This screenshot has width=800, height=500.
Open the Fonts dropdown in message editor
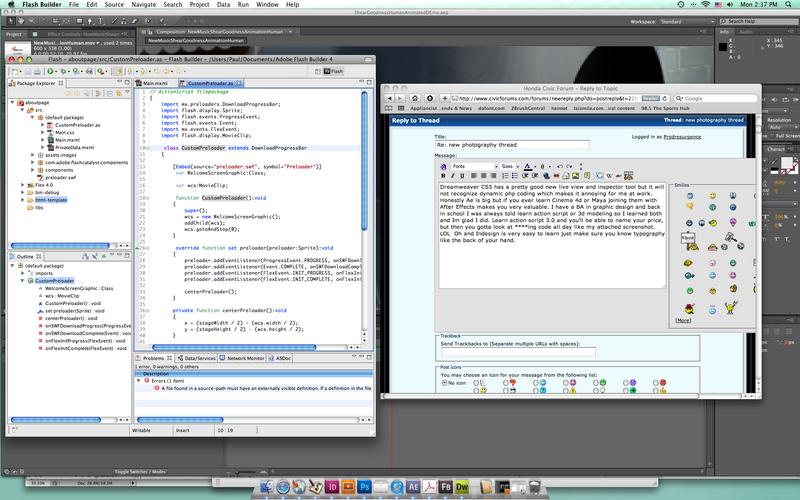click(476, 166)
